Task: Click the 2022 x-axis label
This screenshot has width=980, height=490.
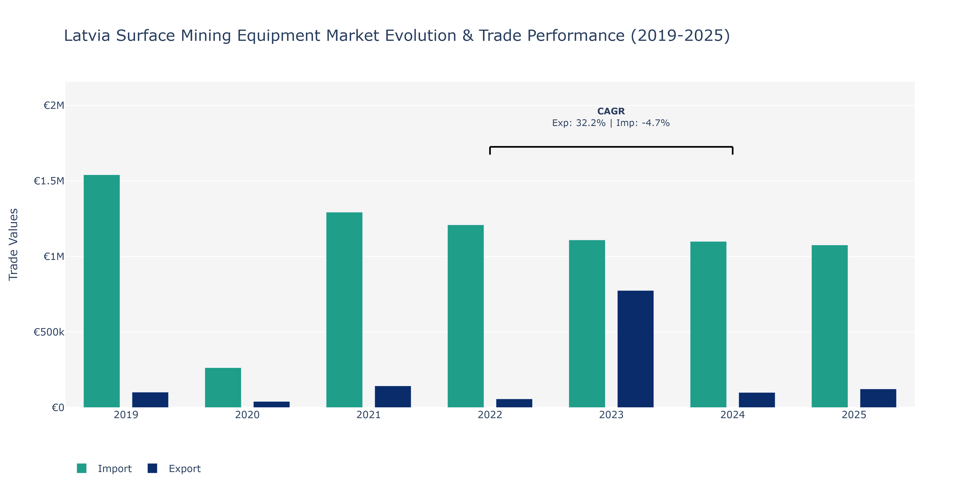Action: pyautogui.click(x=490, y=415)
